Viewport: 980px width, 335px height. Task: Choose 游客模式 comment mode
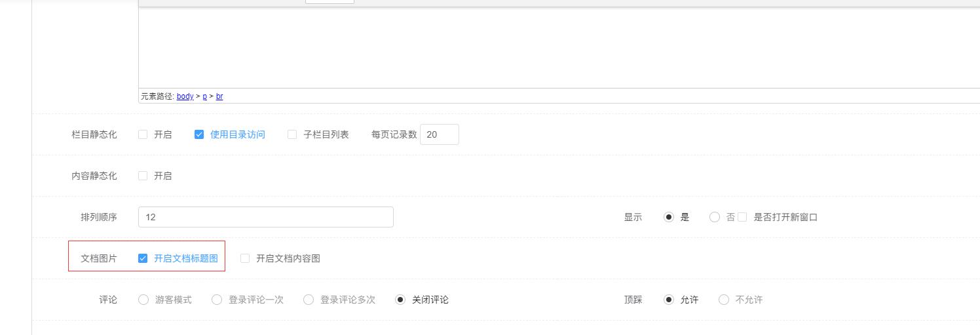pos(143,300)
